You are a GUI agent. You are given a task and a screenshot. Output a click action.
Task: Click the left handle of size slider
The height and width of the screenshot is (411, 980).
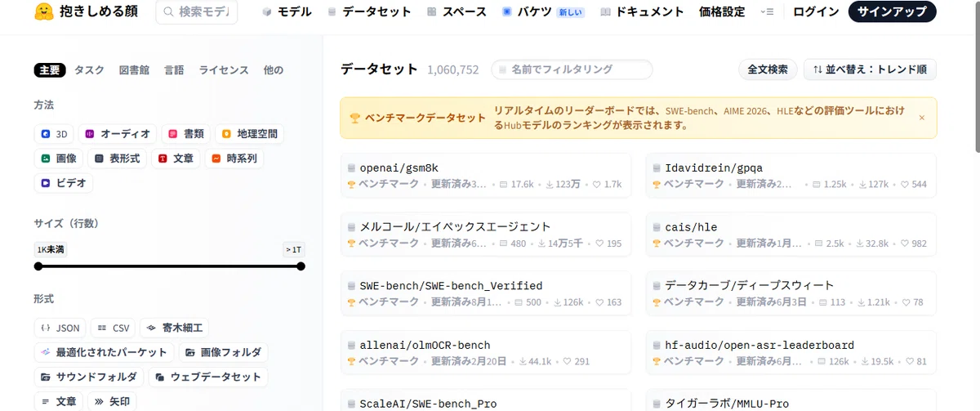pos(38,266)
